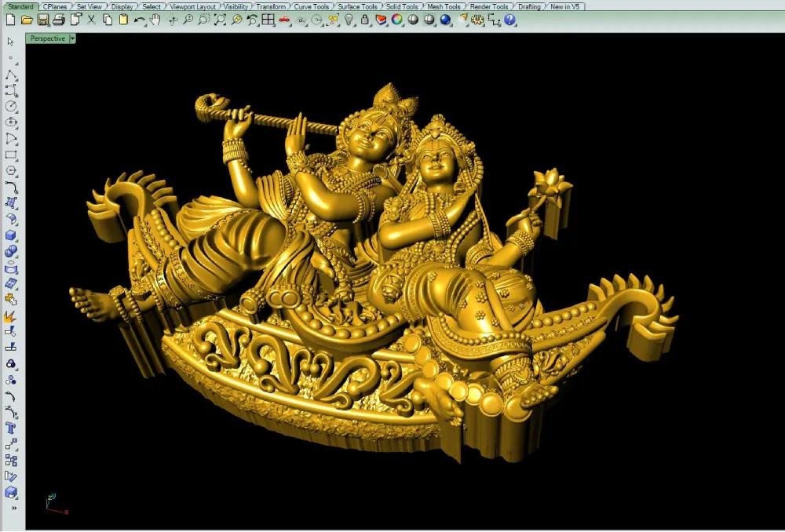The image size is (785, 532).
Task: Paste from clipboard icon
Action: coord(124,20)
